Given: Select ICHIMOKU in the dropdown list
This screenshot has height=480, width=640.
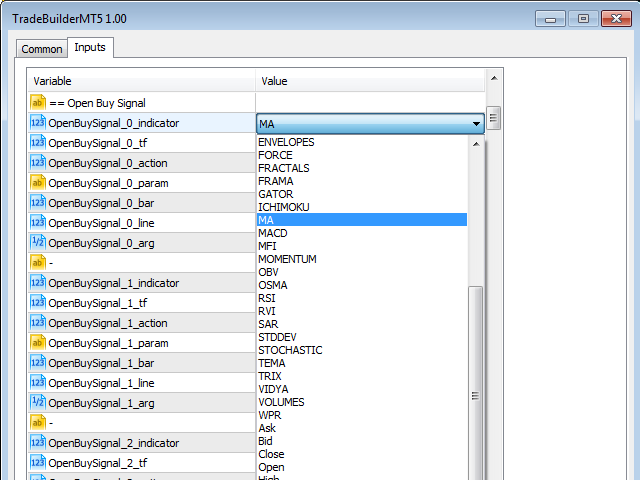Looking at the screenshot, I should [283, 207].
